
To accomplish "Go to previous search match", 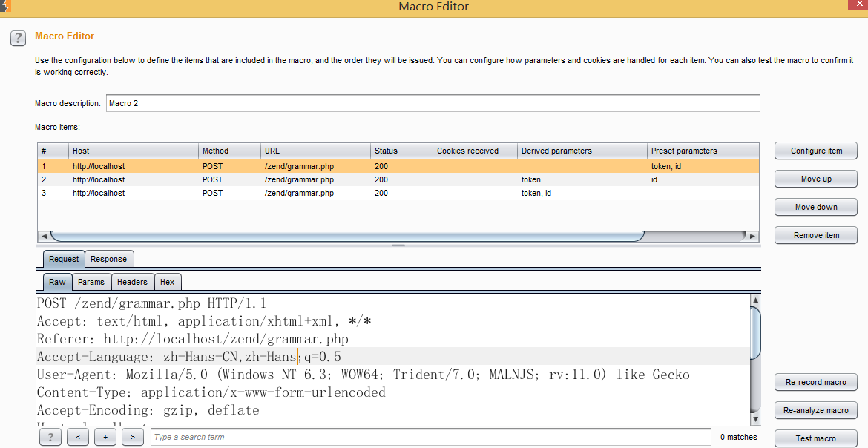I will pyautogui.click(x=77, y=437).
